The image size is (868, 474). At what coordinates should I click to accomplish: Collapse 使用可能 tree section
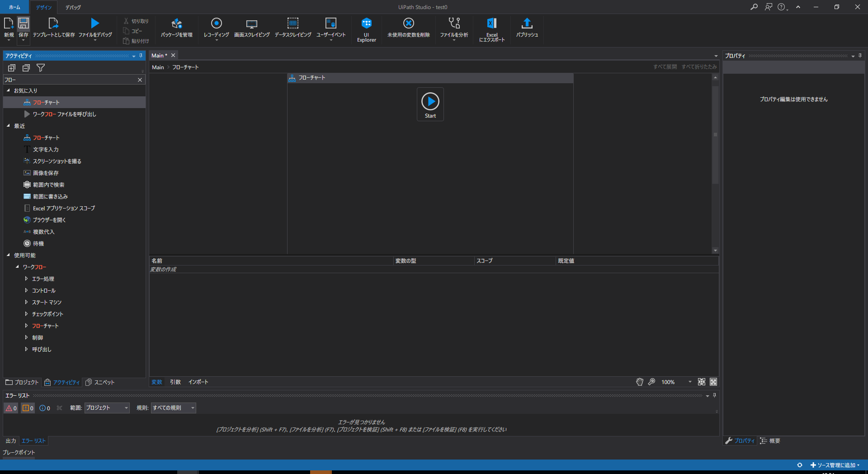(8, 256)
